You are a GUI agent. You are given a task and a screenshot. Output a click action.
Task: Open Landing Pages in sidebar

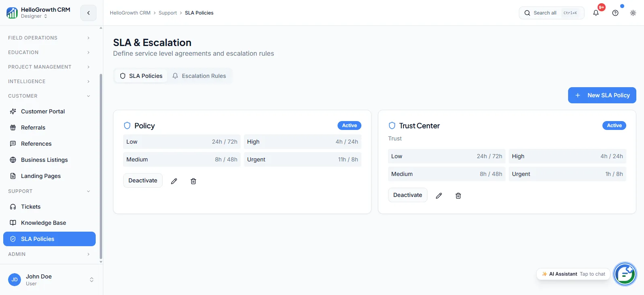click(49, 176)
